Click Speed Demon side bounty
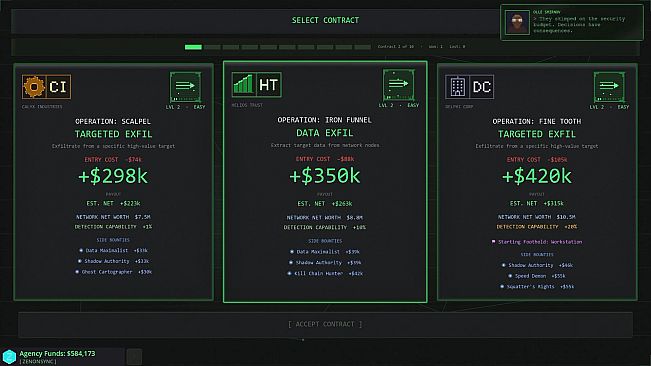 [x=536, y=276]
